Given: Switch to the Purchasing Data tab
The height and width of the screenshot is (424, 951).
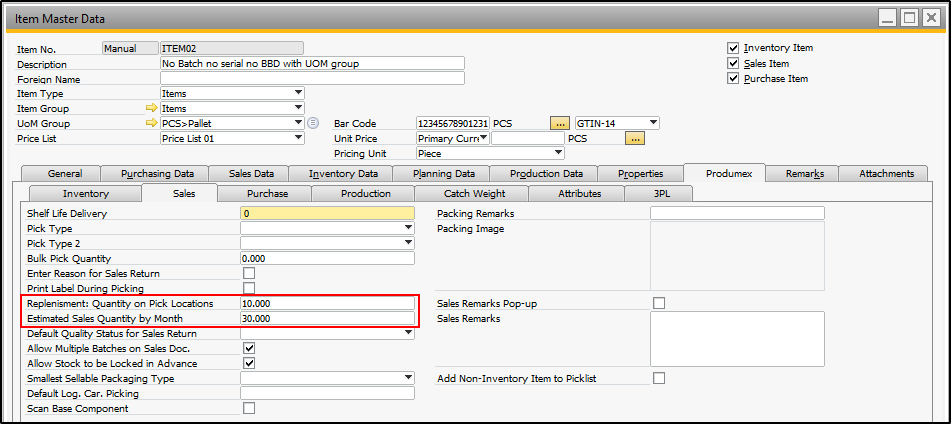Looking at the screenshot, I should coord(157,173).
